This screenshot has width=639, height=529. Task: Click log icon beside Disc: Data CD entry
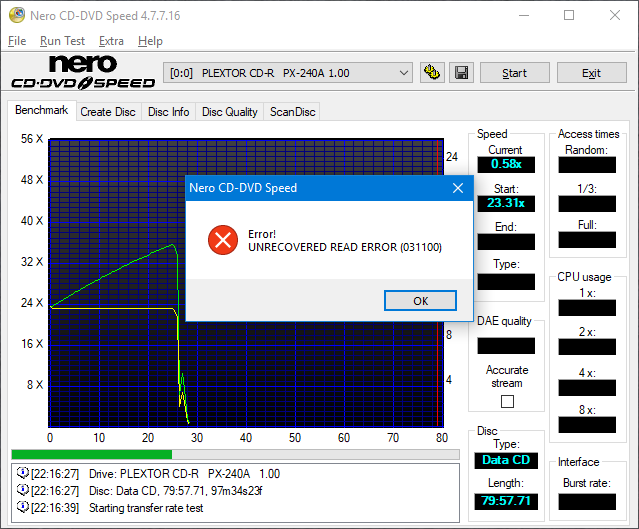(22, 490)
